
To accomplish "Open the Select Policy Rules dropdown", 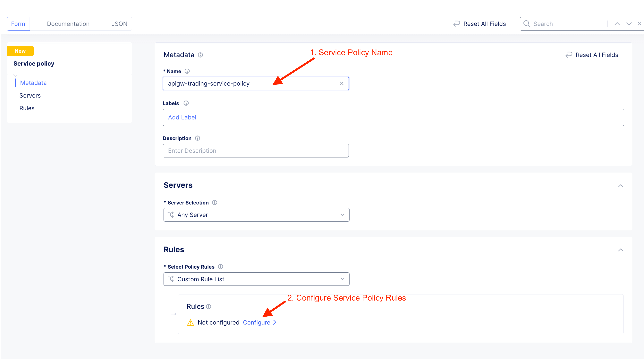I will (x=256, y=279).
